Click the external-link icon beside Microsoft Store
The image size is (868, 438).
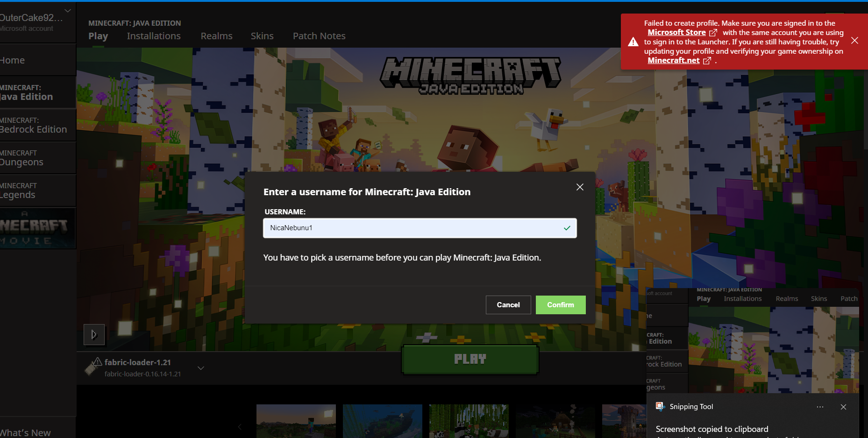713,33
